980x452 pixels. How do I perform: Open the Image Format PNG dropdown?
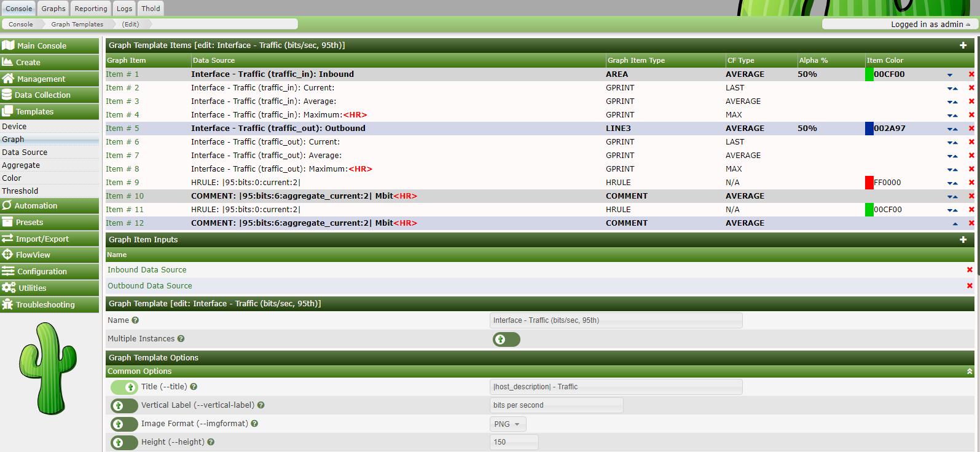[x=508, y=424]
